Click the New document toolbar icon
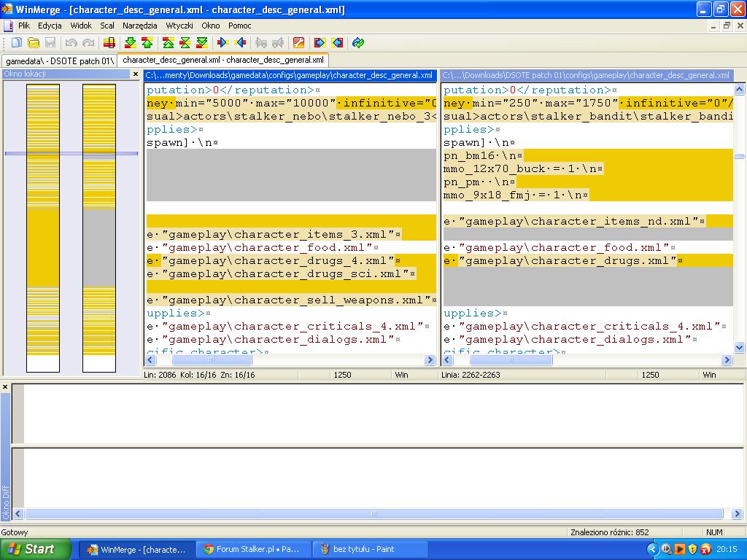This screenshot has height=560, width=747. coord(16,43)
